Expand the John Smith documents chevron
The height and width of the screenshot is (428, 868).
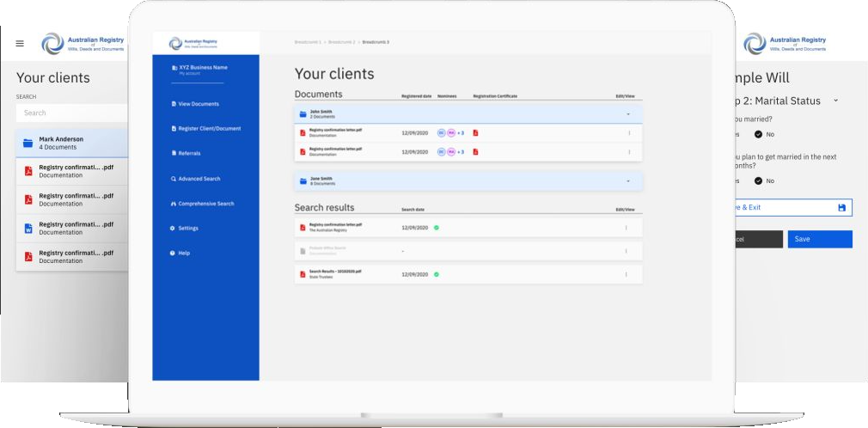[x=628, y=114]
